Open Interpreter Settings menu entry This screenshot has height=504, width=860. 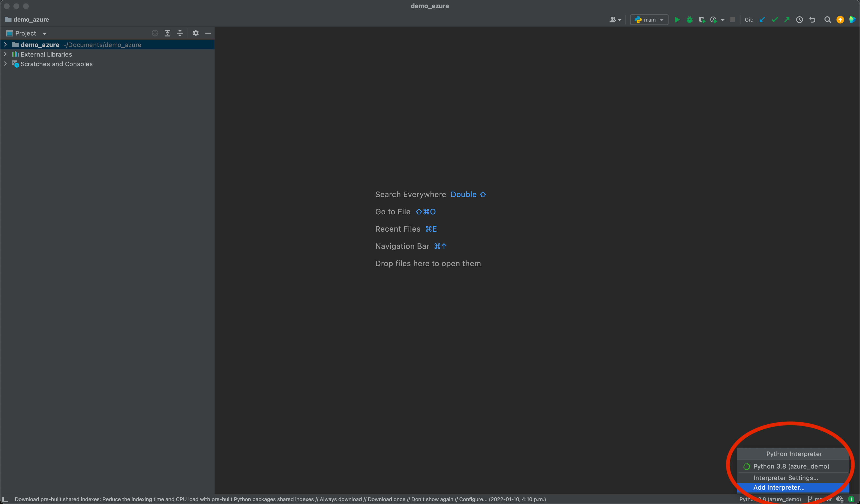pos(785,478)
